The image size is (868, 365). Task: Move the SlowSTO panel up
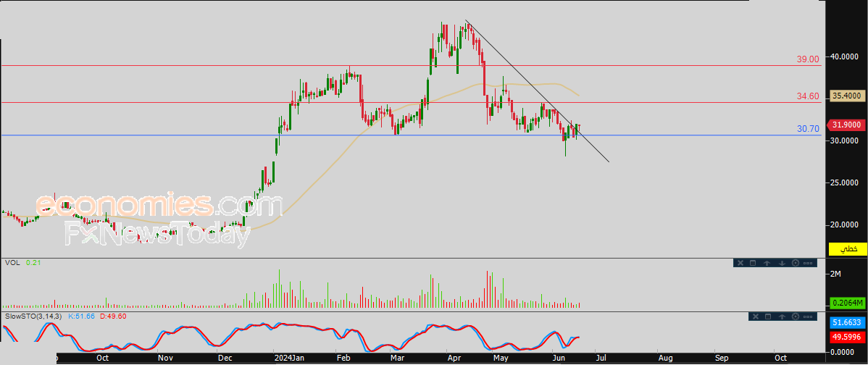pyautogui.click(x=783, y=317)
